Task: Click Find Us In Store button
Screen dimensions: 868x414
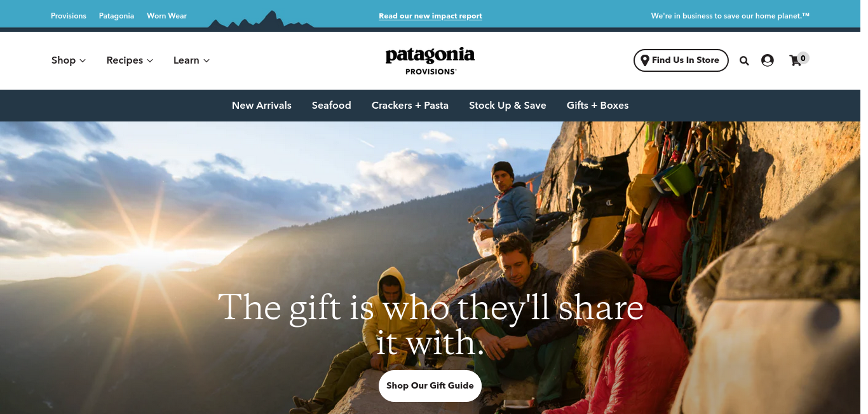Action: pyautogui.click(x=681, y=60)
